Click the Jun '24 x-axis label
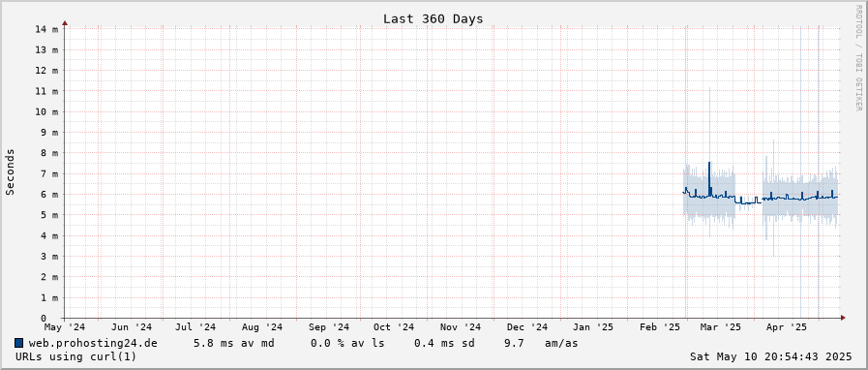The width and height of the screenshot is (868, 370). [x=131, y=327]
